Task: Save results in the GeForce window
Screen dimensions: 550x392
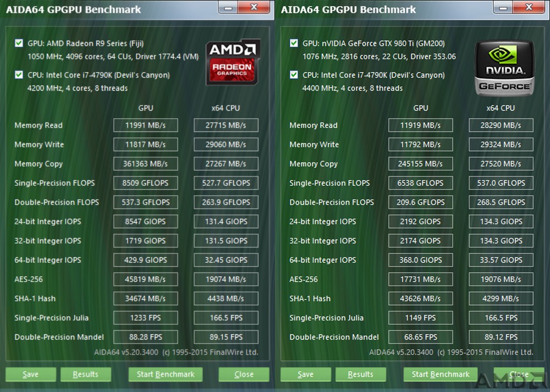Action: (305, 374)
